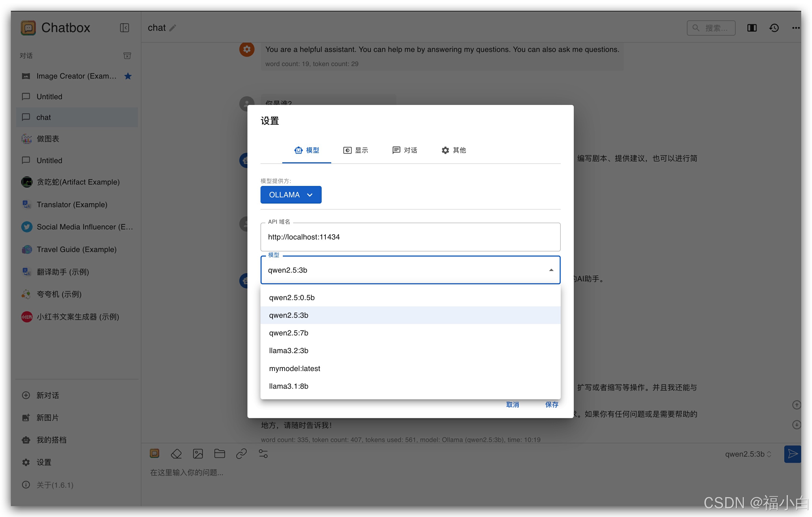812x517 pixels.
Task: Click the API 域名 input field
Action: click(410, 237)
